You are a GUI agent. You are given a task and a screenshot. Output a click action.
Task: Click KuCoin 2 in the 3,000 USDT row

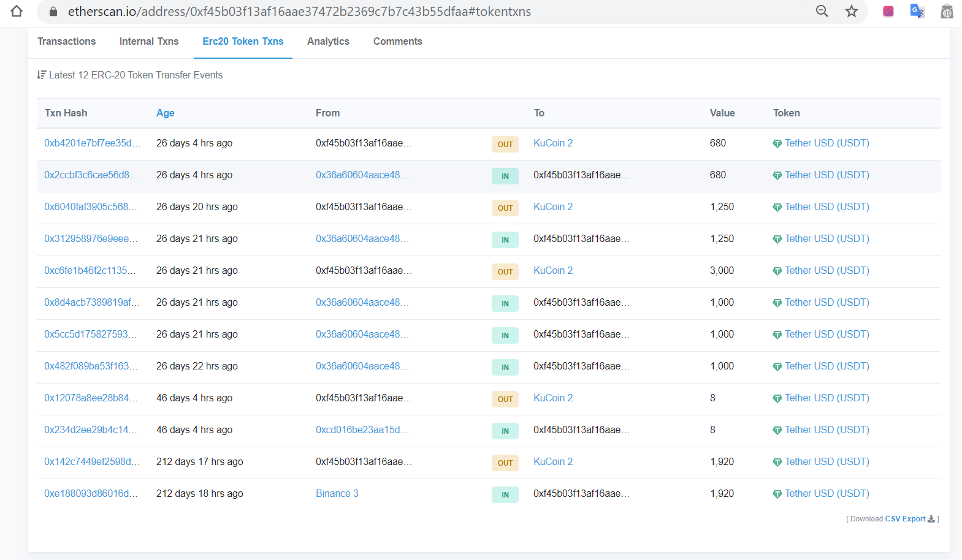(x=552, y=270)
